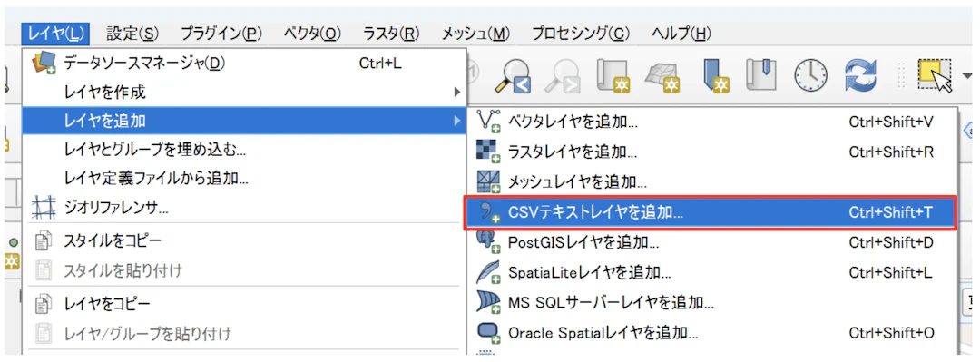
Task: Open the Temporal Controller clock icon
Action: pyautogui.click(x=810, y=75)
